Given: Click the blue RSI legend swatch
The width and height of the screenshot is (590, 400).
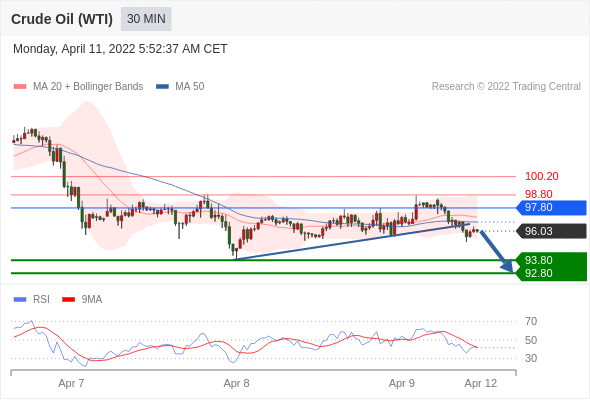Looking at the screenshot, I should [x=20, y=300].
